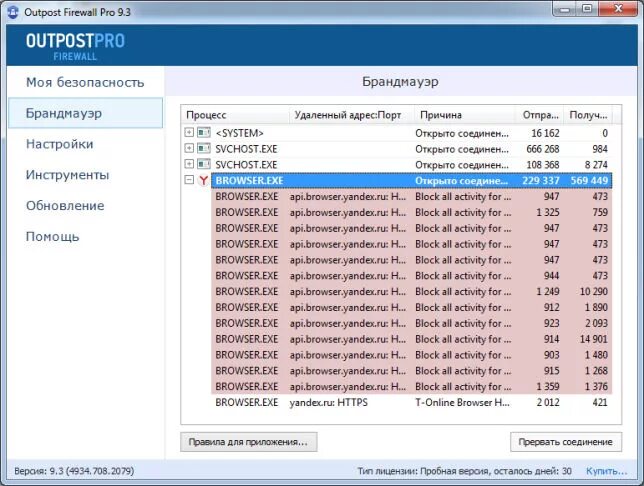Expand SVCHOST.EXE with 666 268 sent
This screenshot has height=486, width=644.
coord(189,148)
